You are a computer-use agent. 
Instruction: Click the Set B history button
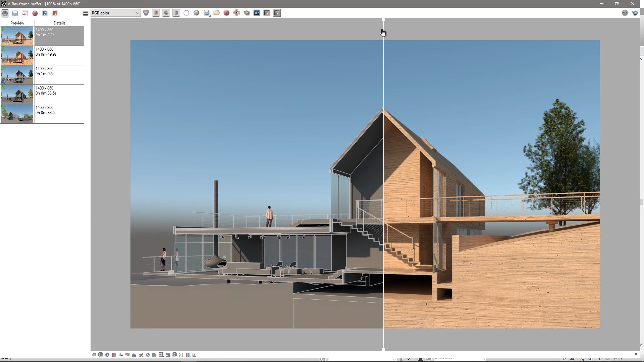pos(55,13)
